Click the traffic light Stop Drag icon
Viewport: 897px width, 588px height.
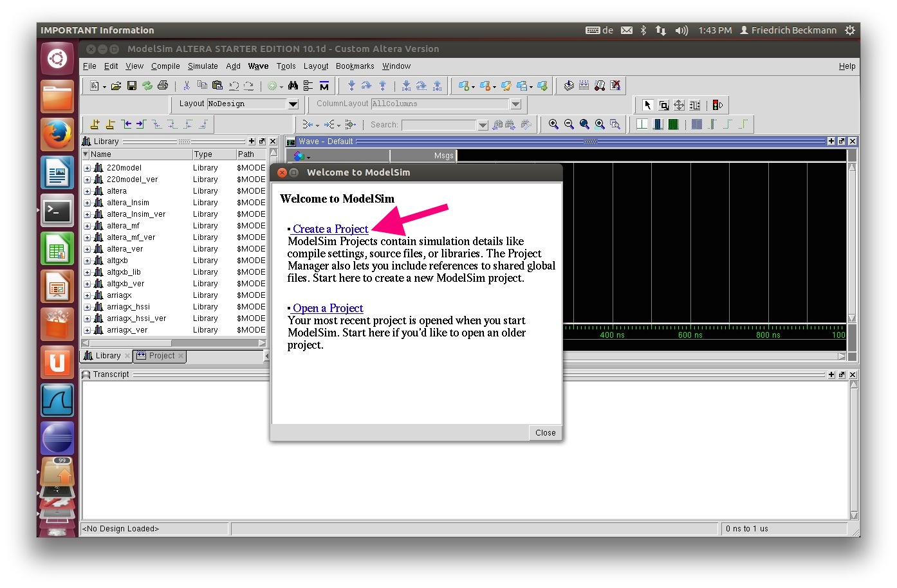pos(717,105)
